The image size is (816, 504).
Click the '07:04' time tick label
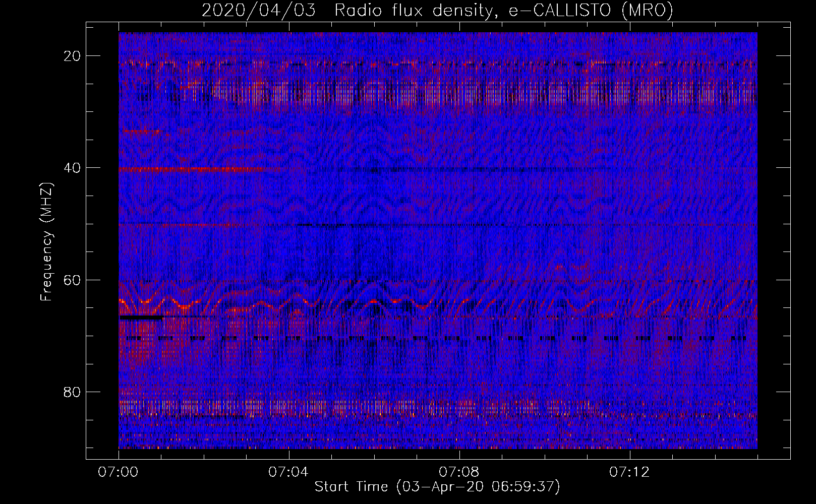[x=288, y=472]
